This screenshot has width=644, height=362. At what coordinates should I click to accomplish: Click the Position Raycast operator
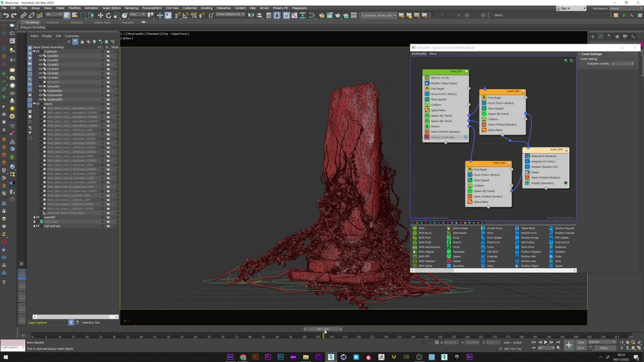(564, 228)
